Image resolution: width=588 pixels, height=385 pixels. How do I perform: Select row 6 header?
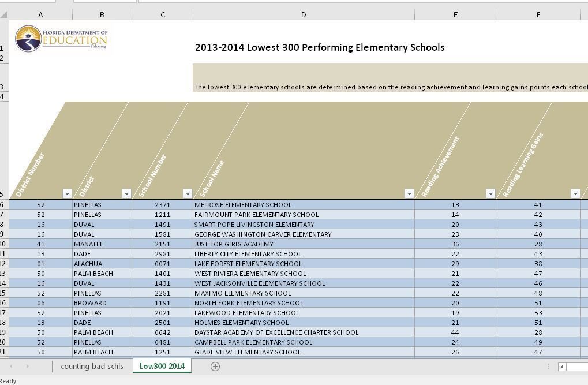coord(4,205)
